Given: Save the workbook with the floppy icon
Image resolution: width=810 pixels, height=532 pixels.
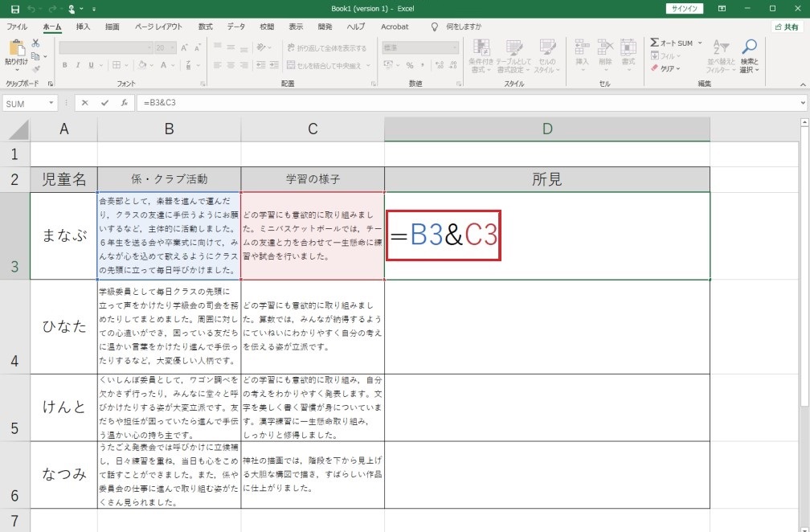Looking at the screenshot, I should coord(15,9).
